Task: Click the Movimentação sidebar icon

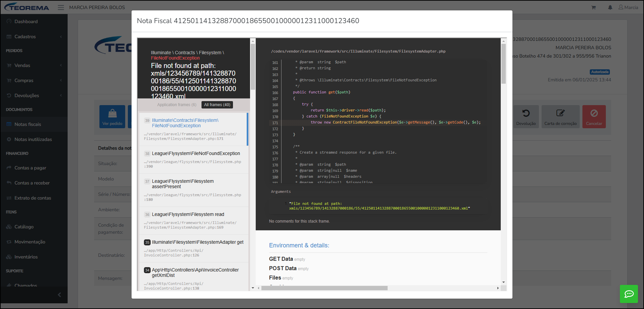Action: click(x=9, y=242)
